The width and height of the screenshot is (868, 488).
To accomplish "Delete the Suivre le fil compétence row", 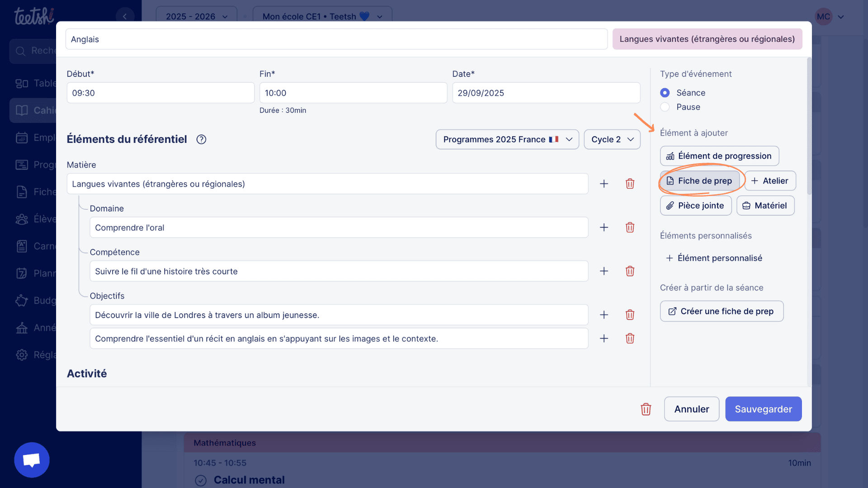I will click(x=630, y=271).
